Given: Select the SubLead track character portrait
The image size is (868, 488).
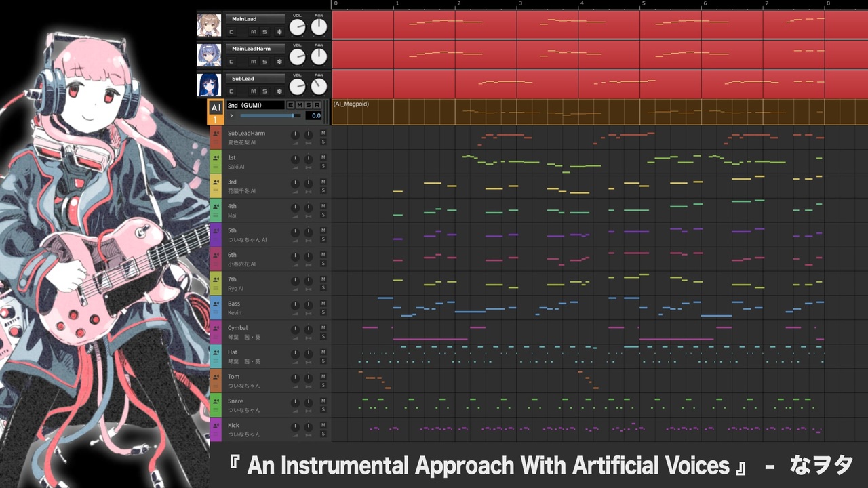Looking at the screenshot, I should pyautogui.click(x=209, y=85).
